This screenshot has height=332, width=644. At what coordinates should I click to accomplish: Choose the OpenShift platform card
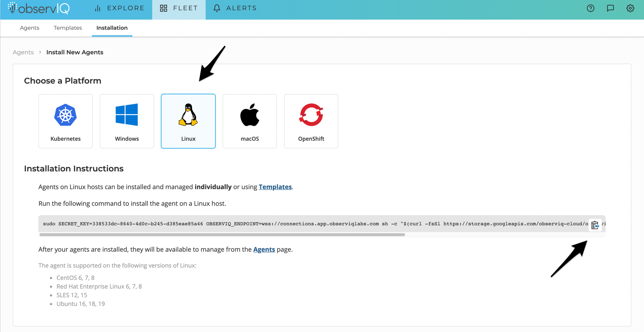311,121
